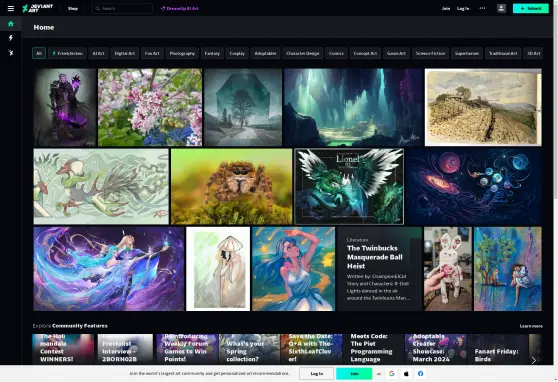This screenshot has width=558, height=382.
Task: Open the umbrella figure watercolor
Action: (x=218, y=269)
